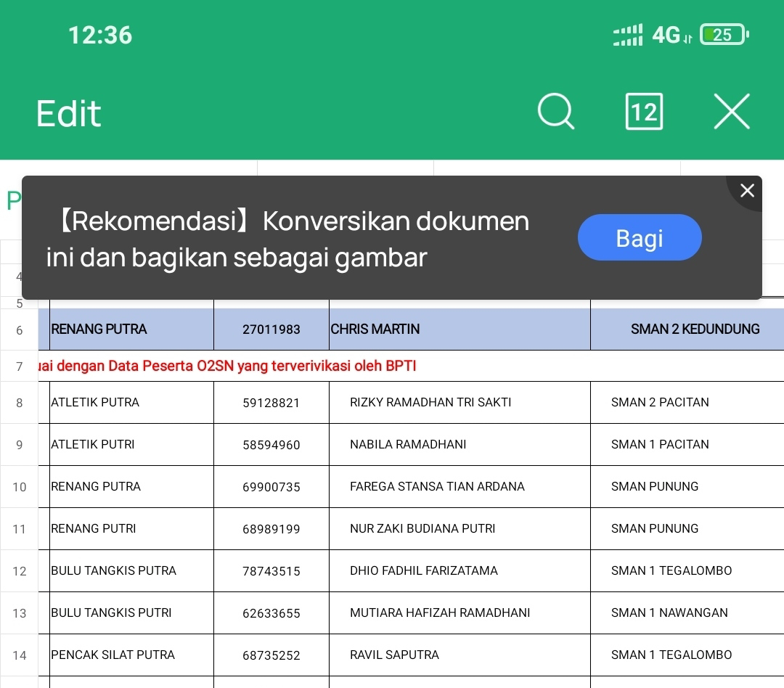Select cell RENANG PUTRA in highlighted row
The width and height of the screenshot is (784, 688).
131,329
